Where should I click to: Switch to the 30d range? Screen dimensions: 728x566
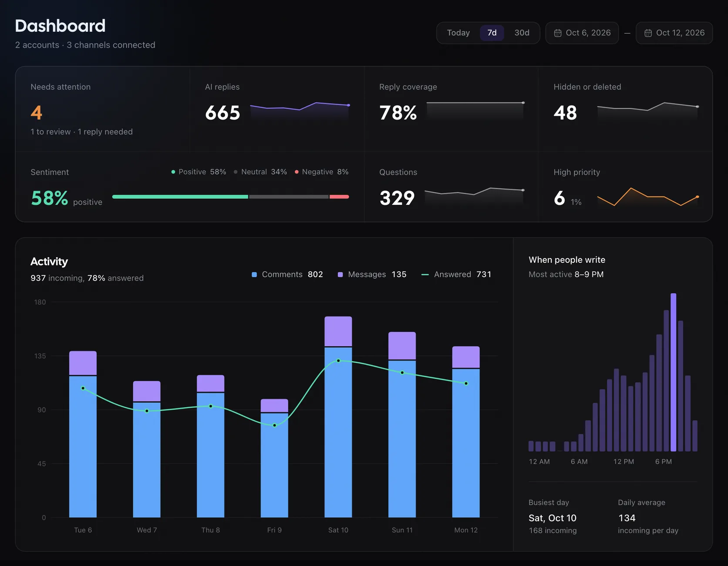click(x=522, y=33)
